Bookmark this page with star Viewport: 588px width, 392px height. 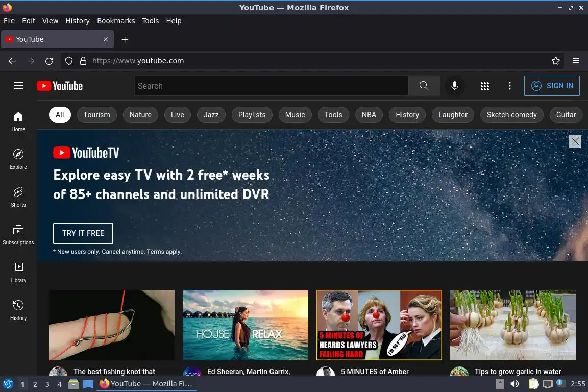click(x=556, y=61)
